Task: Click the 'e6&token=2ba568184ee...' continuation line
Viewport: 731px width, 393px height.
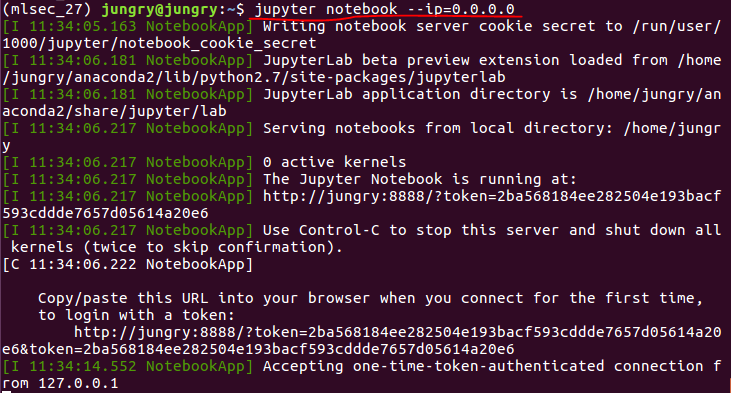Action: point(258,349)
